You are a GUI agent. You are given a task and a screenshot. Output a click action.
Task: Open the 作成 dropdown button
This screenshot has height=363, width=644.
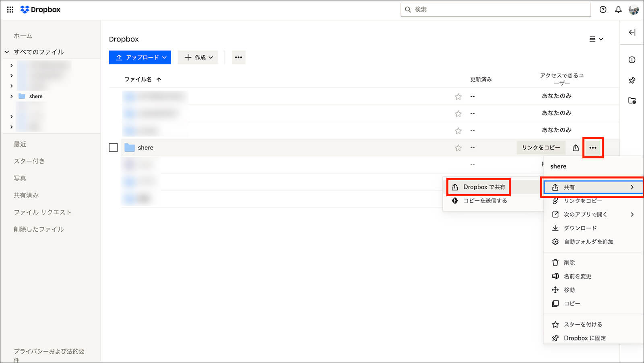pyautogui.click(x=198, y=57)
